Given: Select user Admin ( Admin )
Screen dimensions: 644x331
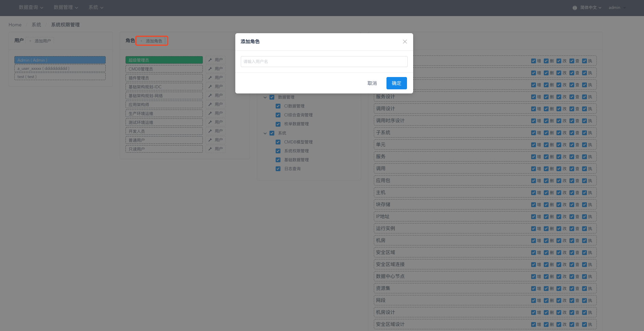Looking at the screenshot, I should [x=60, y=60].
